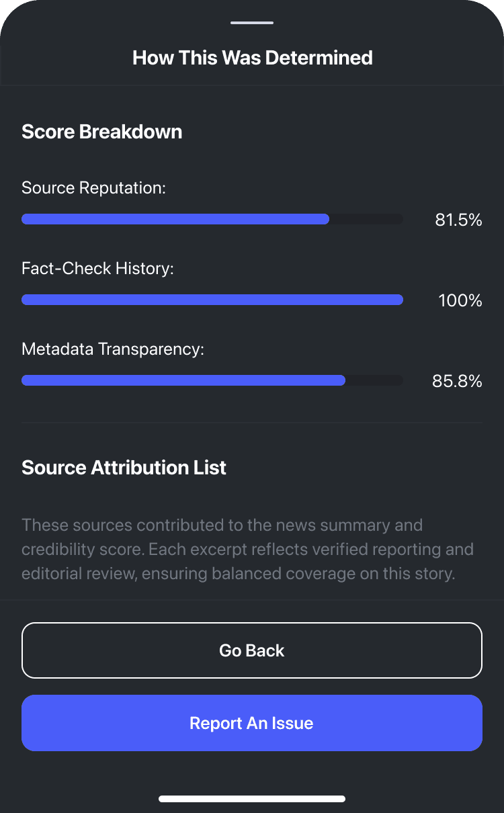Select the Source Attribution List heading
This screenshot has height=813, width=504.
pos(124,468)
